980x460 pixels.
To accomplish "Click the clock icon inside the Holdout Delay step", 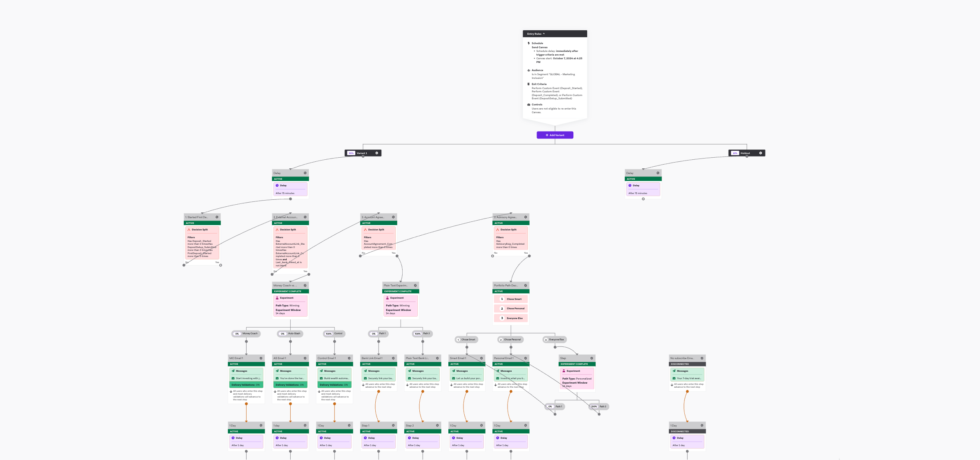I will [x=630, y=185].
